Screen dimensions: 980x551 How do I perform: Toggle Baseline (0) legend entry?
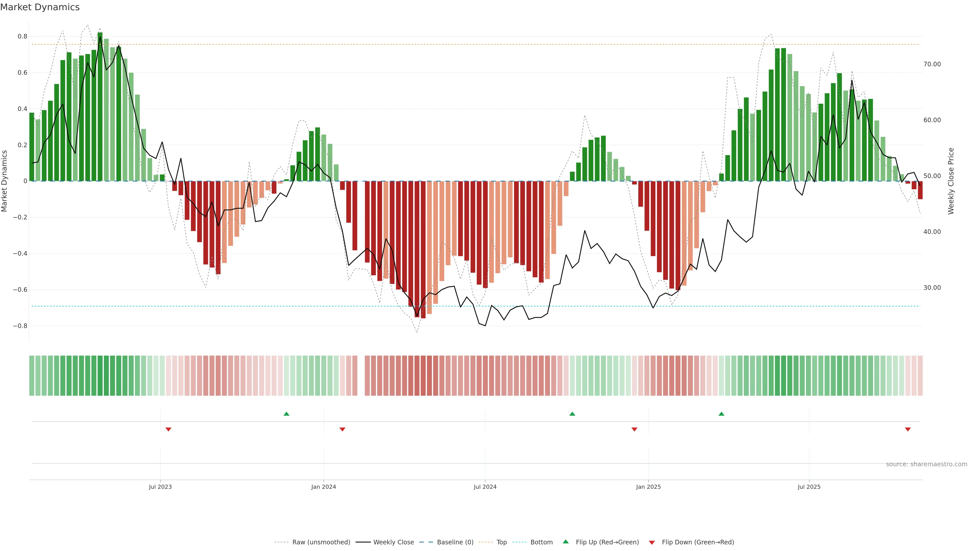point(455,542)
